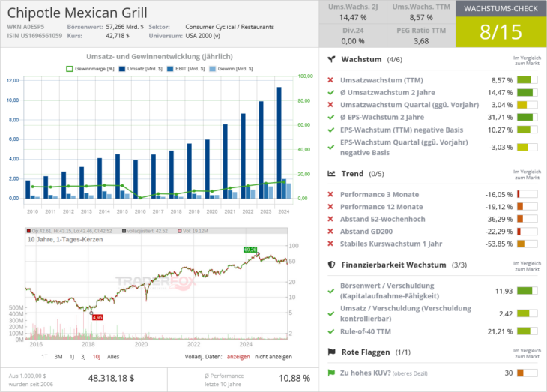The height and width of the screenshot is (392, 547).
Task: Click the ISIN US1696561059 text
Action: pyautogui.click(x=34, y=36)
